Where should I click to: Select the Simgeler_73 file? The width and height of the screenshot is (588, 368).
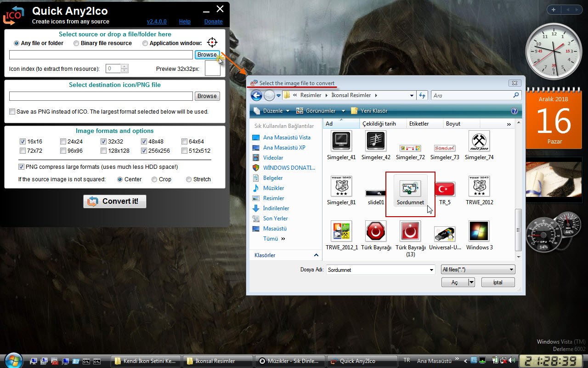(x=445, y=152)
